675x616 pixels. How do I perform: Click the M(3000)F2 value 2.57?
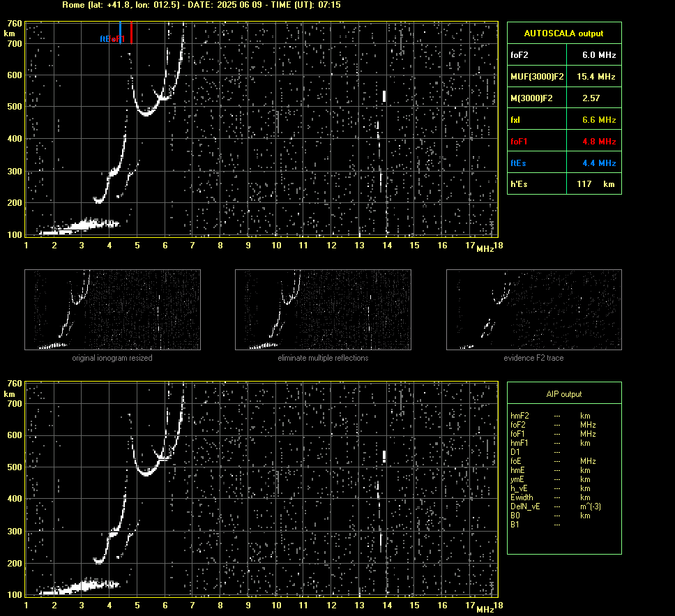[591, 98]
